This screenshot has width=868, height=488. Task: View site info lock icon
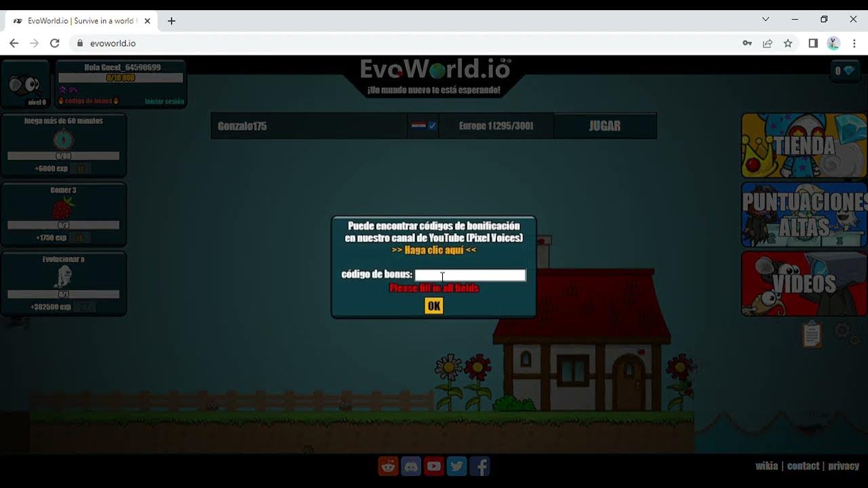(x=80, y=43)
